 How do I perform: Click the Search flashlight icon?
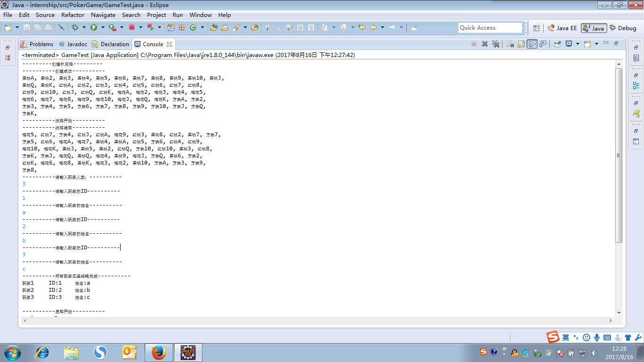(x=235, y=27)
